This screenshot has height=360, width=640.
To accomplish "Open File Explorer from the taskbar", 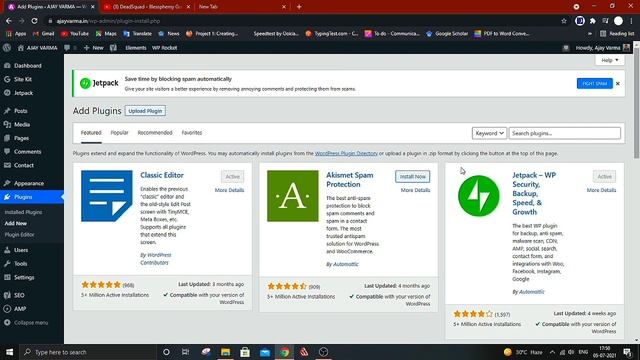I will (225, 352).
